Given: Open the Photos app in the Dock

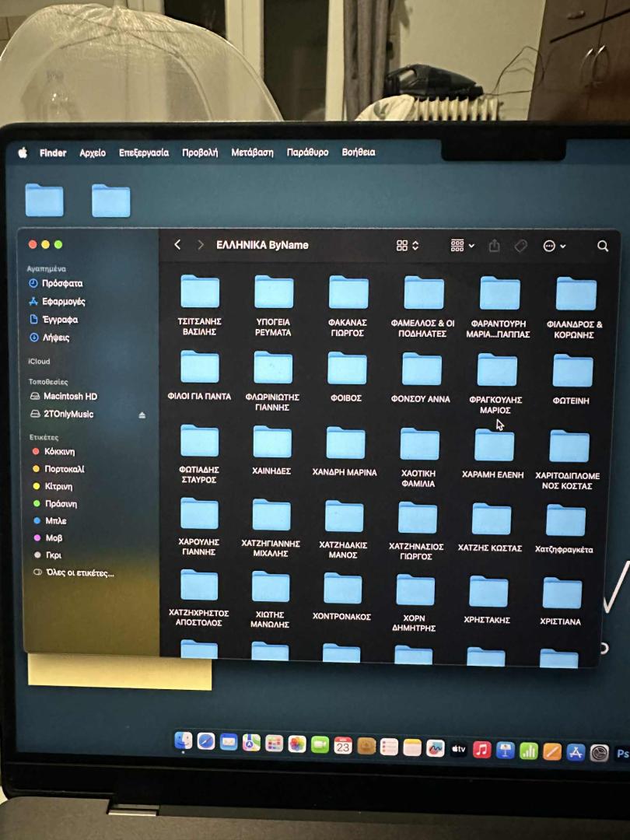Looking at the screenshot, I should point(297,744).
